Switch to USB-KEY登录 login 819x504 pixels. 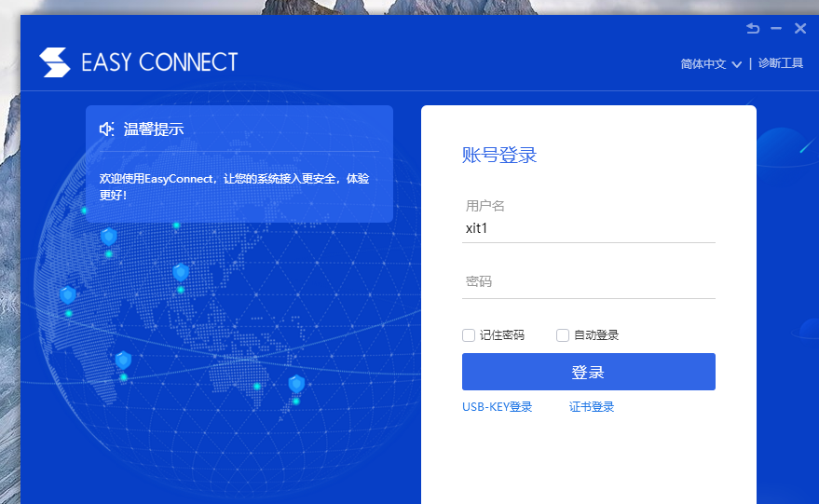point(498,407)
